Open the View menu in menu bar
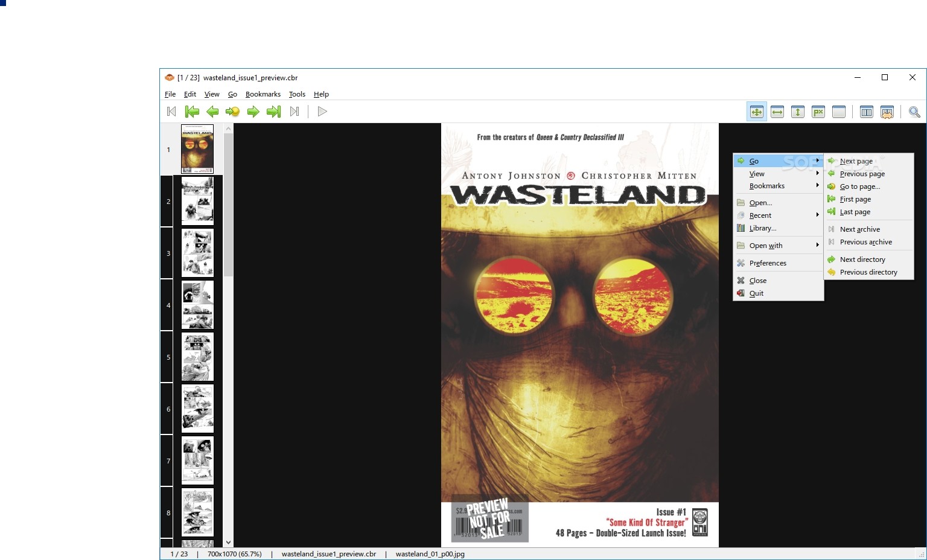 (212, 94)
